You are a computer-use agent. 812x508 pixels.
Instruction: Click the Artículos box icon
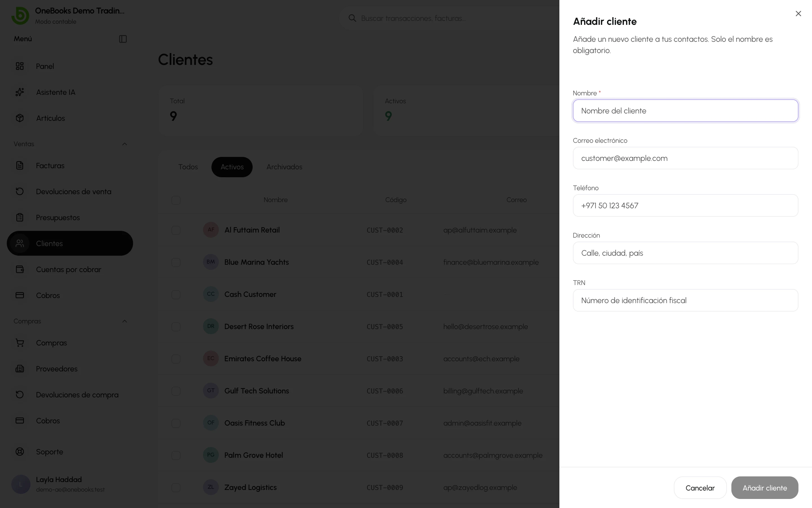pos(20,118)
